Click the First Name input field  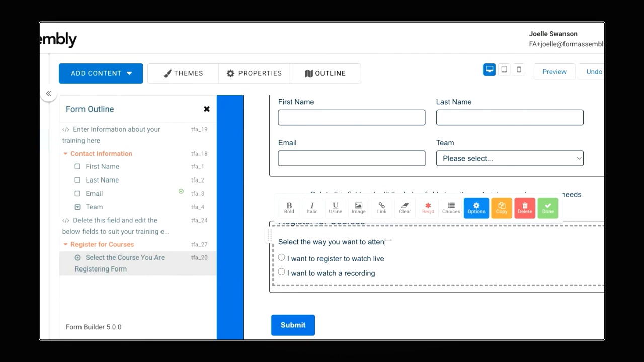coord(351,118)
